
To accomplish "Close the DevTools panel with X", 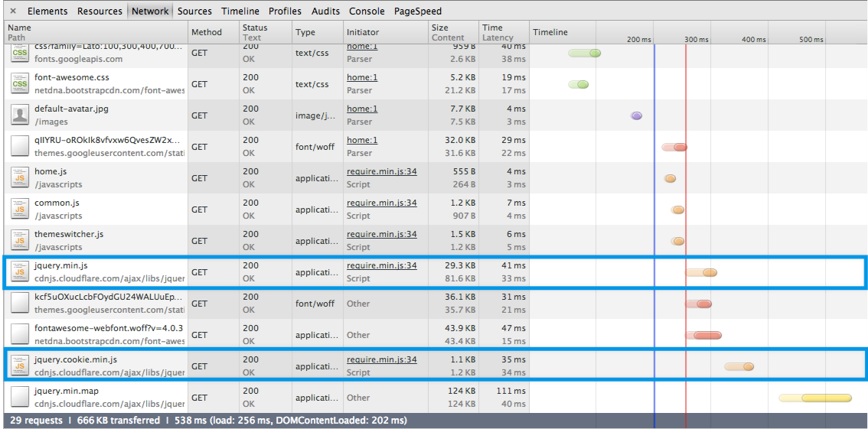I will (13, 11).
